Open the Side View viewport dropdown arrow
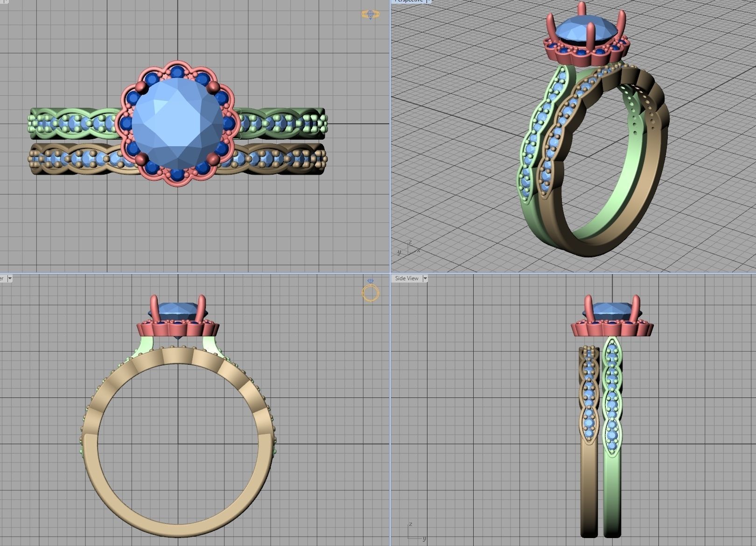The height and width of the screenshot is (546, 756). pos(425,278)
